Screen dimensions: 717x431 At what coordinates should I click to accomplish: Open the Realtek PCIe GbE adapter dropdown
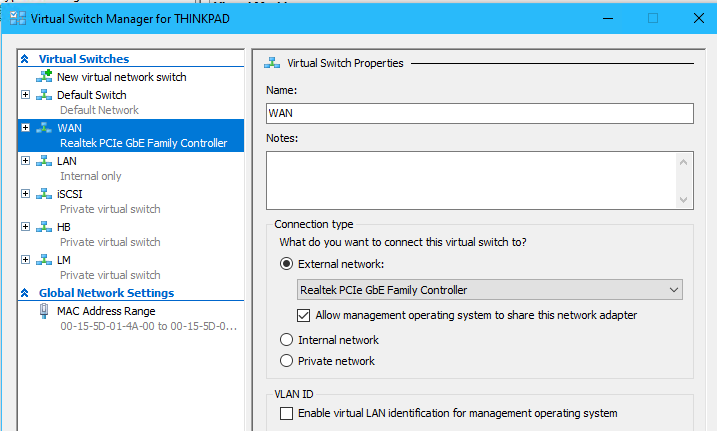point(490,290)
